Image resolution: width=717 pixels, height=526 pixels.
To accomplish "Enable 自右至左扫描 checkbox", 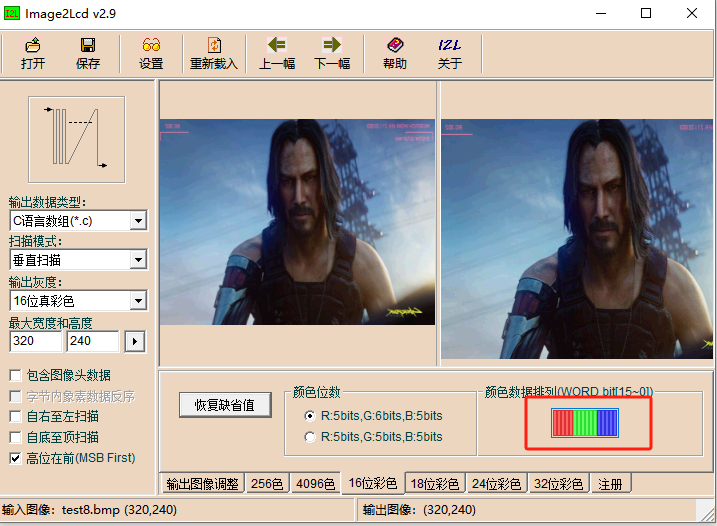I will pos(15,417).
